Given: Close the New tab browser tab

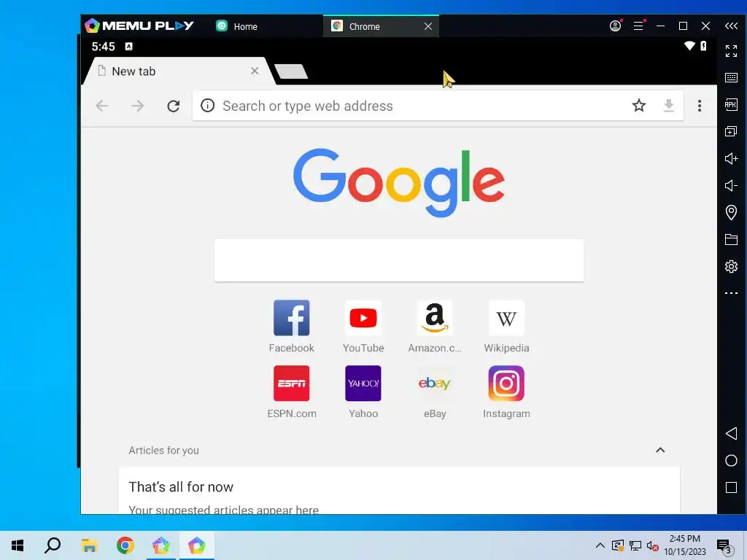Looking at the screenshot, I should (x=255, y=71).
